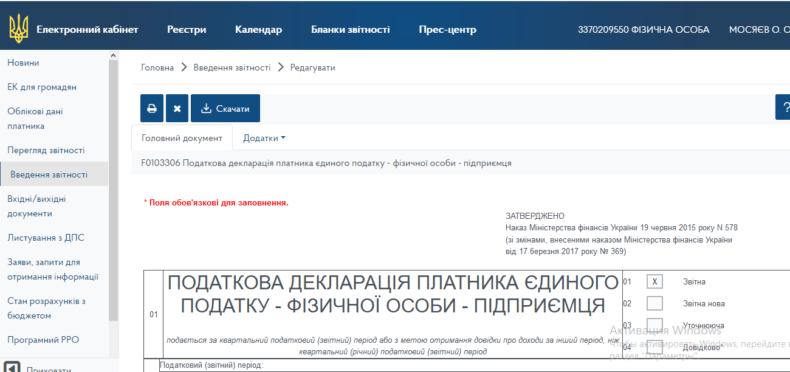
Task: Click the required fields note in red
Action: 217,203
